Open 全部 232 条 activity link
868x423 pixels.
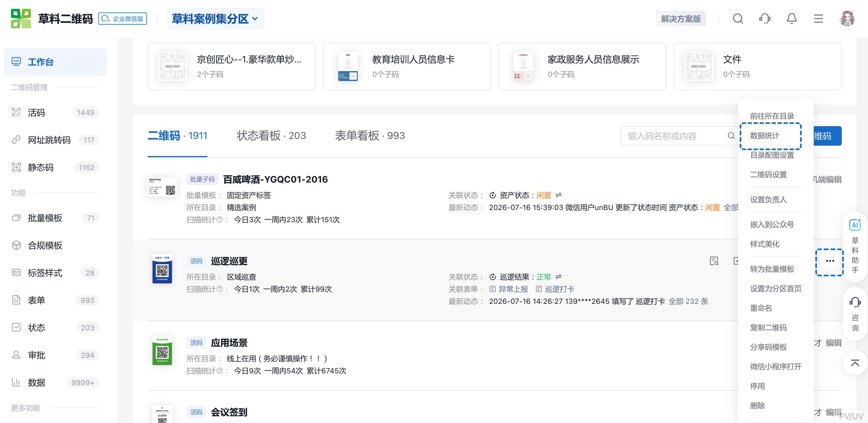tap(688, 301)
